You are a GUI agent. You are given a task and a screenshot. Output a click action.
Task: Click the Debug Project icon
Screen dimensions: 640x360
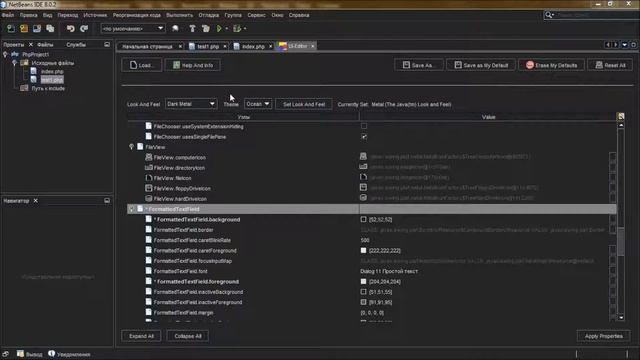coord(237,29)
